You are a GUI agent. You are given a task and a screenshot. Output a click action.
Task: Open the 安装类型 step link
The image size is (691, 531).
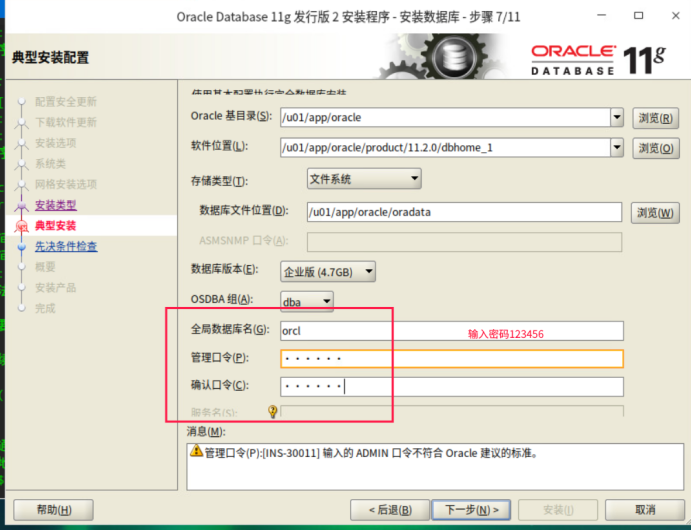56,205
